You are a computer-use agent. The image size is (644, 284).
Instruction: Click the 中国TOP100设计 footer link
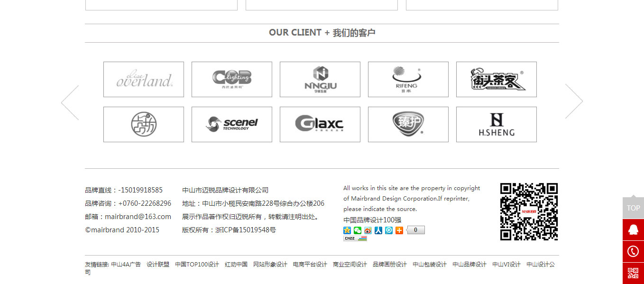point(197,265)
